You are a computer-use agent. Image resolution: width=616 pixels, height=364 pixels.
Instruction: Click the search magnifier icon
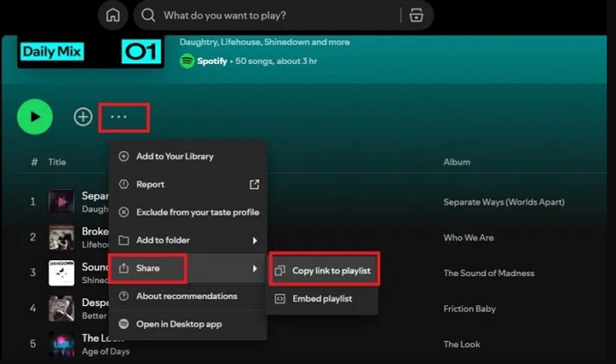148,15
